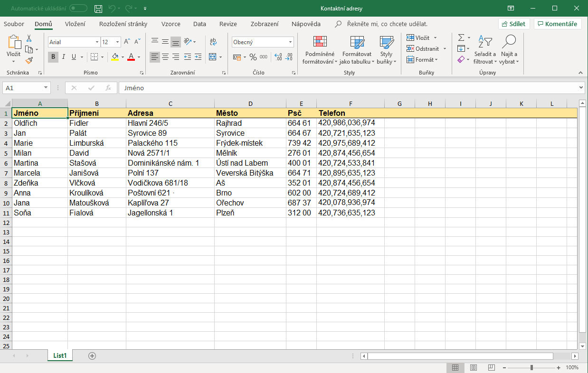Align cell text left
The height and width of the screenshot is (373, 588).
click(x=155, y=57)
